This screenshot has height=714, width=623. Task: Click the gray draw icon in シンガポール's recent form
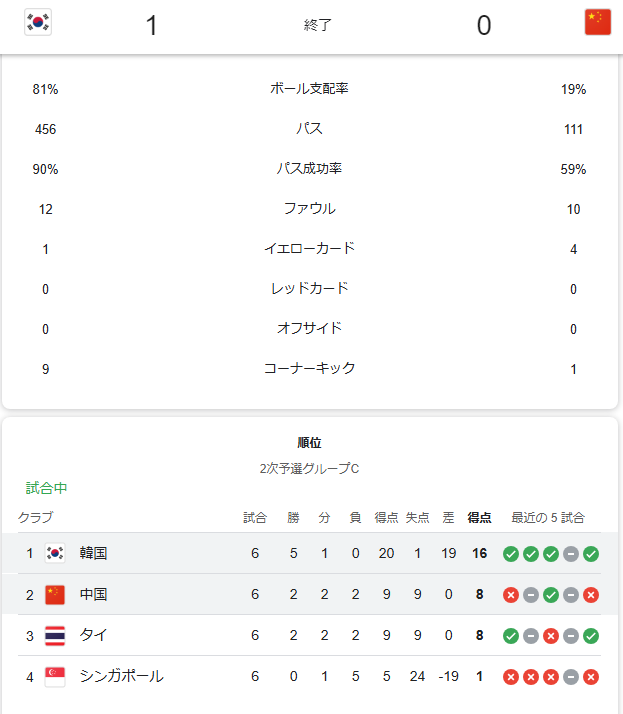click(x=571, y=677)
